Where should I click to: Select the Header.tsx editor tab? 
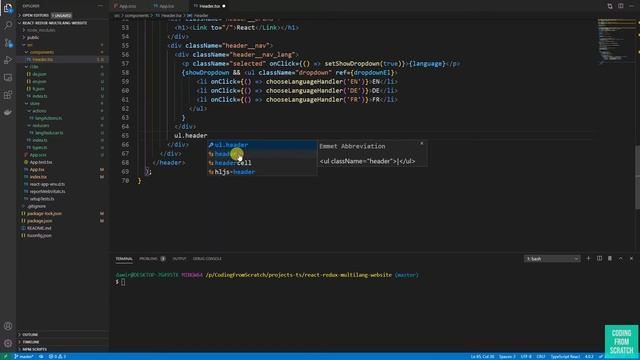click(x=210, y=6)
